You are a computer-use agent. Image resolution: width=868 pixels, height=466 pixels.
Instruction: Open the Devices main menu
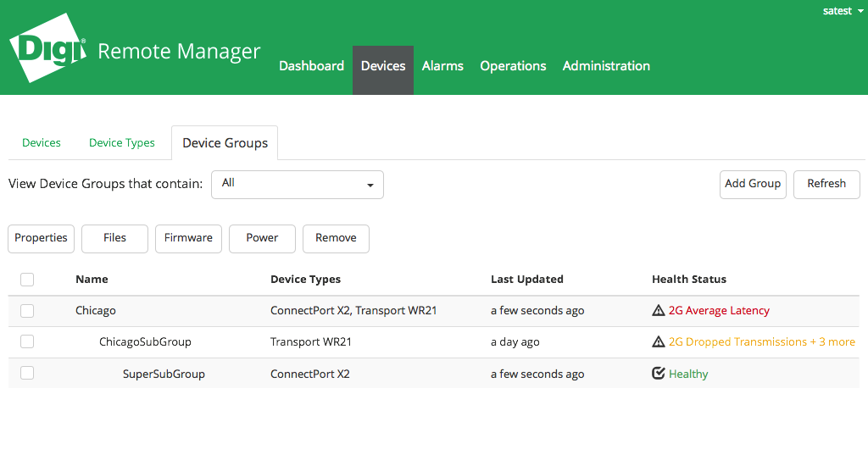[x=383, y=70]
